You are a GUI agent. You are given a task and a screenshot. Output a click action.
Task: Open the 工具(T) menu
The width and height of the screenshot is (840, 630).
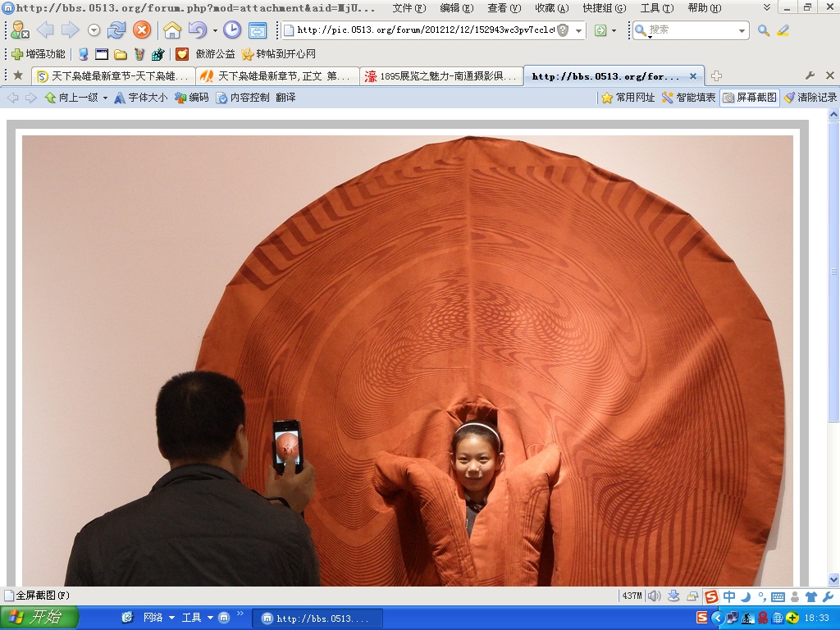click(656, 8)
